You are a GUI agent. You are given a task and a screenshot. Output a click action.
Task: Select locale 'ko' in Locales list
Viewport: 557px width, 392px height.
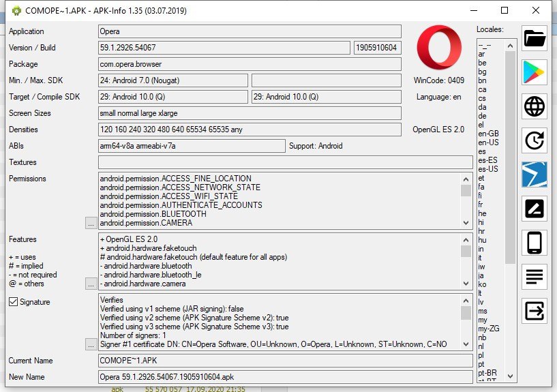482,284
